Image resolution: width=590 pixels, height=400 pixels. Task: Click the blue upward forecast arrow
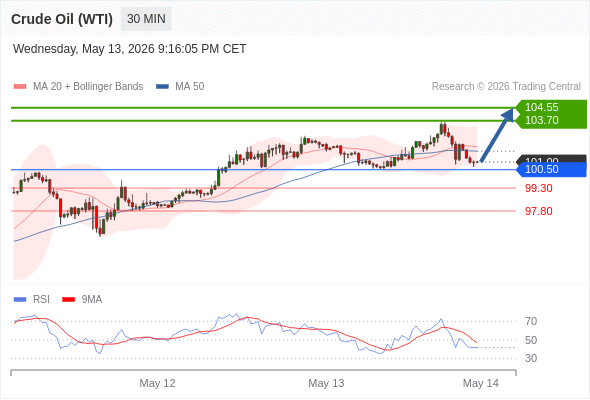497,135
